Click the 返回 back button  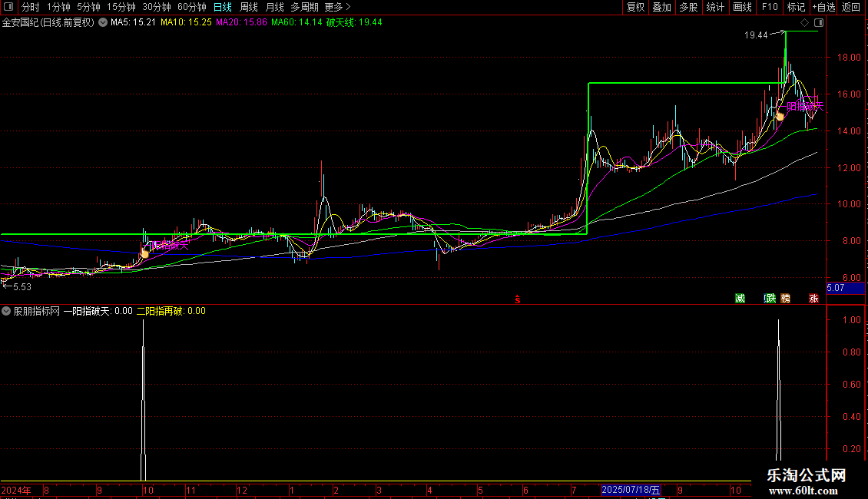[851, 7]
